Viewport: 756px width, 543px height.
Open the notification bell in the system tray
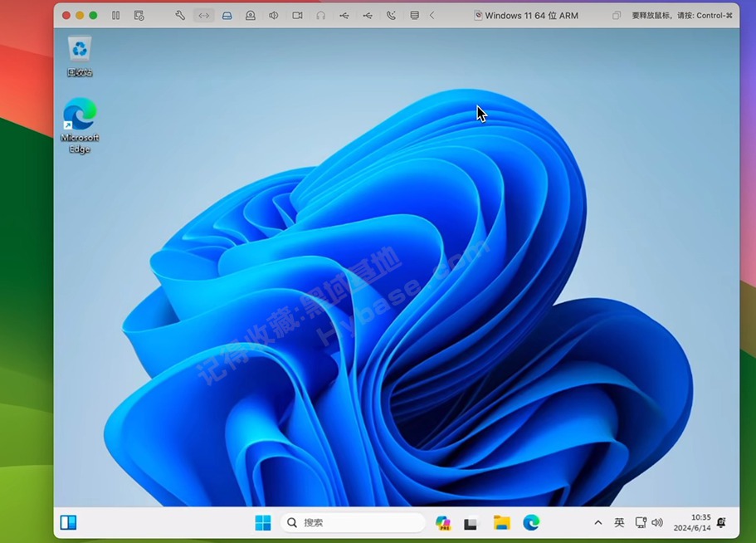coord(721,522)
